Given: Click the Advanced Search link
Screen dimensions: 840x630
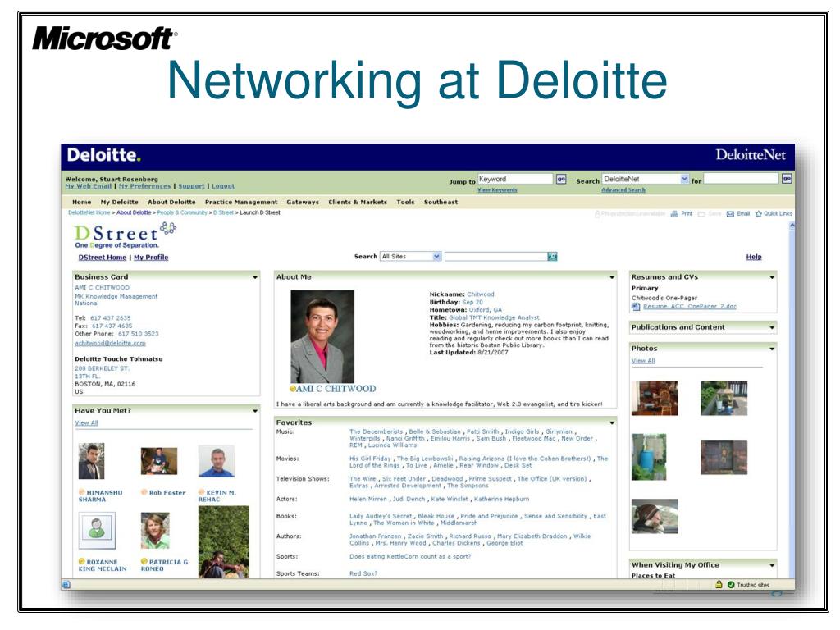Looking at the screenshot, I should (x=623, y=190).
